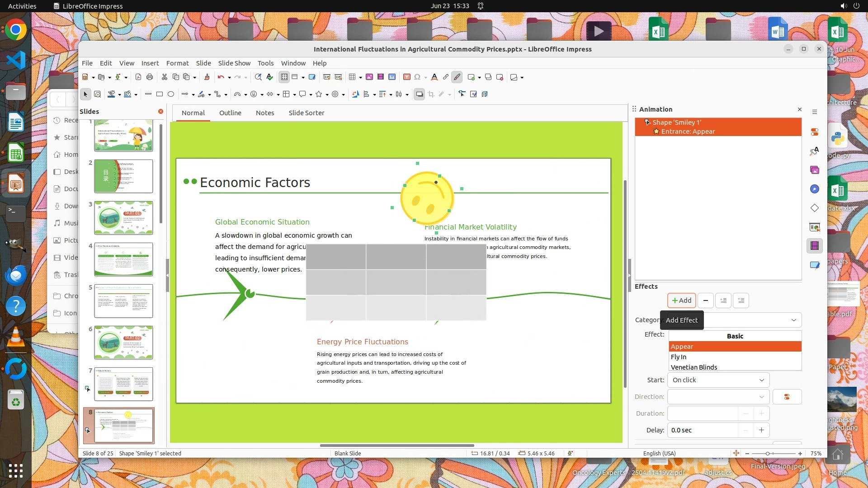The width and height of the screenshot is (868, 488).
Task: Select slide 6 thumbnail in Slides panel
Action: coord(123,343)
